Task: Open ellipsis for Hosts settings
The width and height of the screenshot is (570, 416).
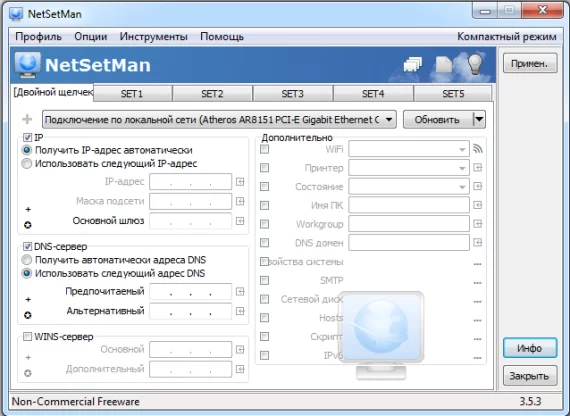Action: point(478,320)
